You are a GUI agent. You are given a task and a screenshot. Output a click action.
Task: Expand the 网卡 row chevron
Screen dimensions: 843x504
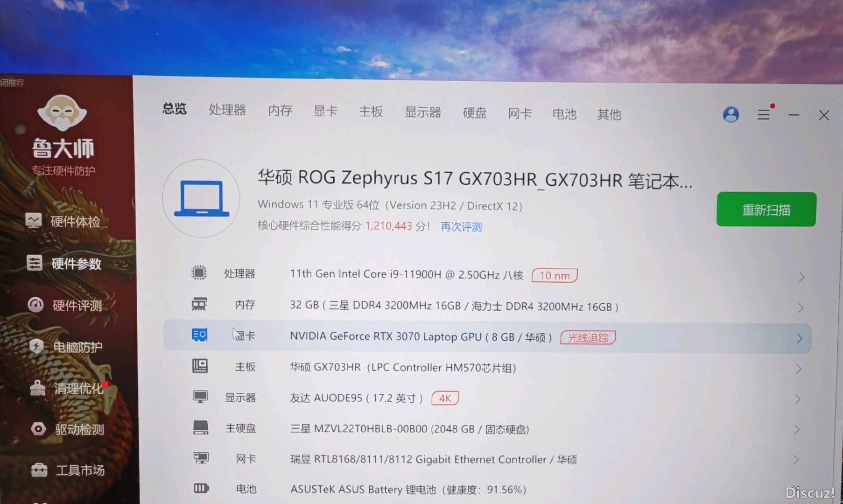(x=796, y=460)
